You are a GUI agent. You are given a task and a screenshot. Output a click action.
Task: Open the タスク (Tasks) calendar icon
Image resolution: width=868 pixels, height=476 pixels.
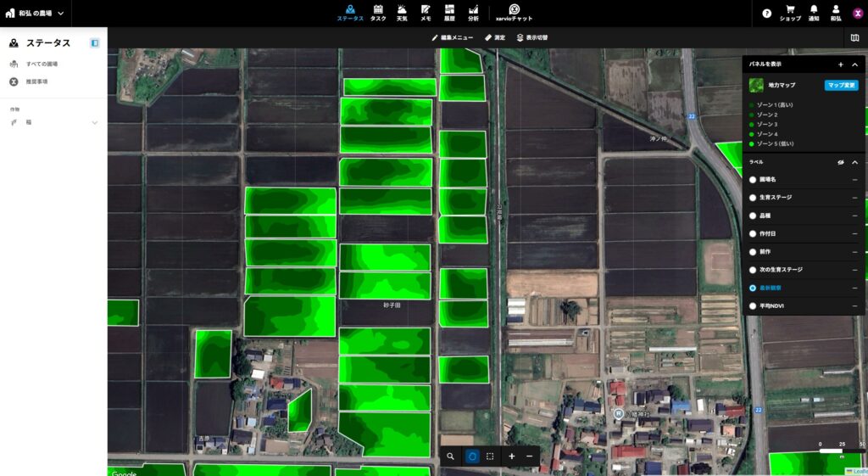tap(378, 13)
